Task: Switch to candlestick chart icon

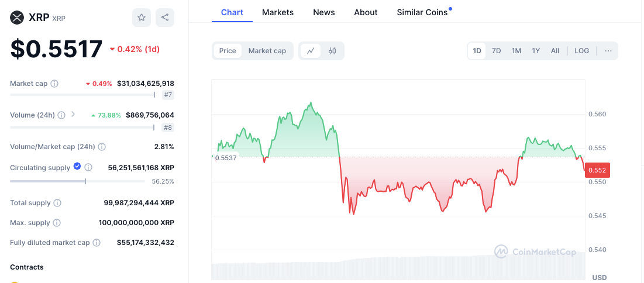Action: tap(332, 51)
